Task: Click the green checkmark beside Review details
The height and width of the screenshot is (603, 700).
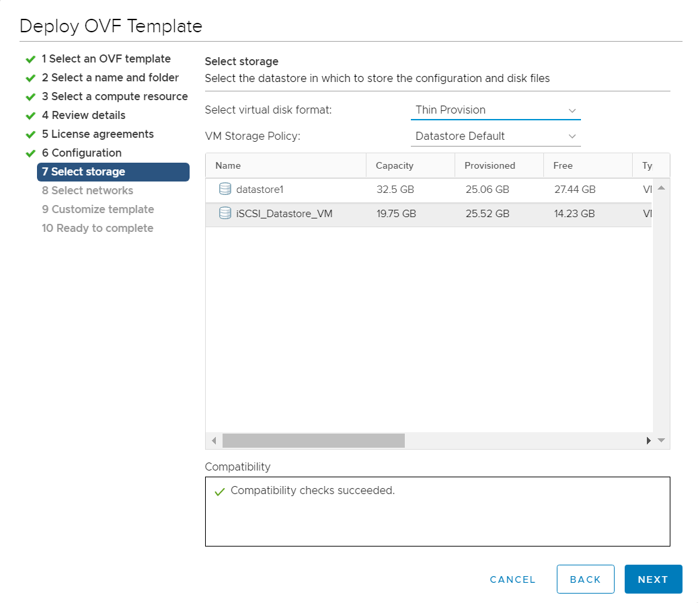Action: (x=30, y=116)
